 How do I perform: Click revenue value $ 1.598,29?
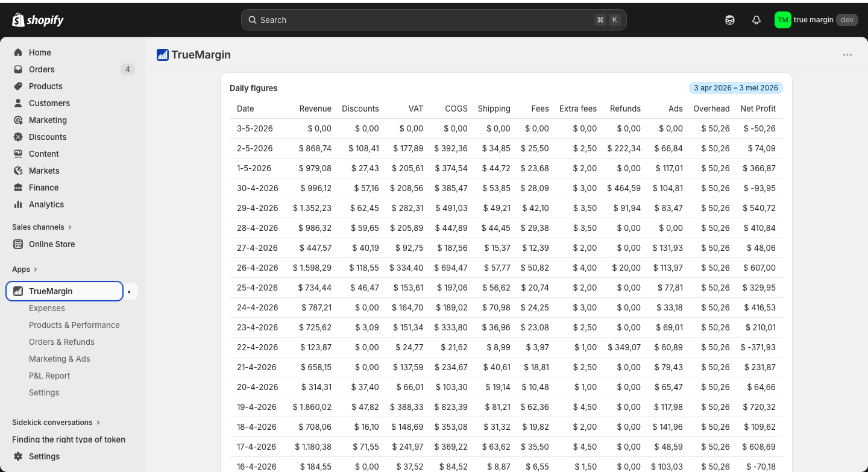pyautogui.click(x=312, y=268)
